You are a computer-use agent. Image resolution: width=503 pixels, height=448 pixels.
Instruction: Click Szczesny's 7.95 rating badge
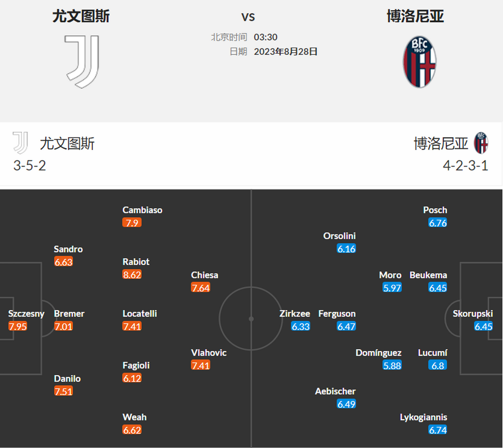click(18, 327)
